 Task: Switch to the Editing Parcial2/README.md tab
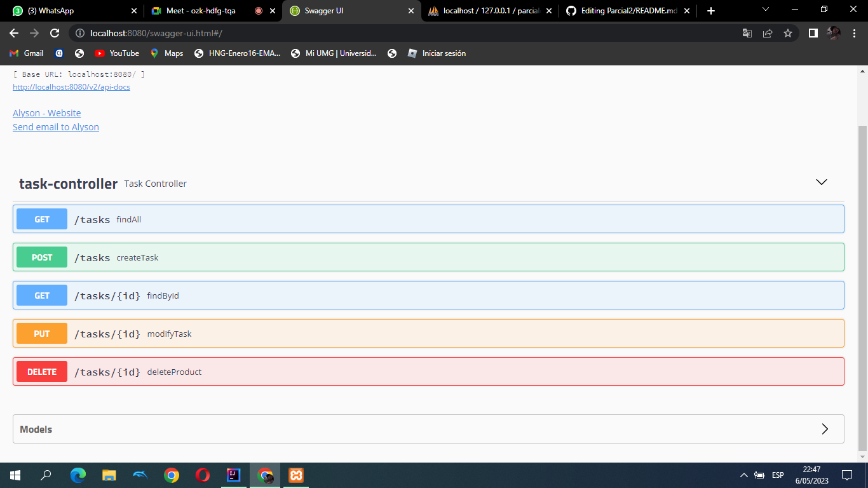tap(628, 11)
